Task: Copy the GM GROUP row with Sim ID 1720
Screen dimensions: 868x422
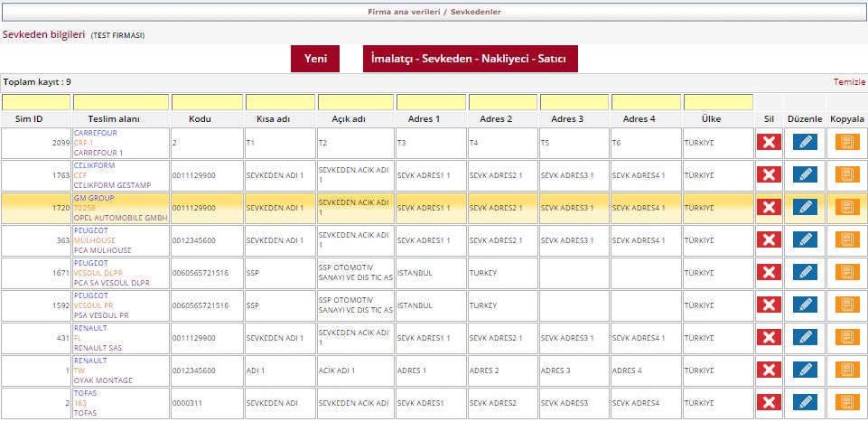Action: point(847,207)
